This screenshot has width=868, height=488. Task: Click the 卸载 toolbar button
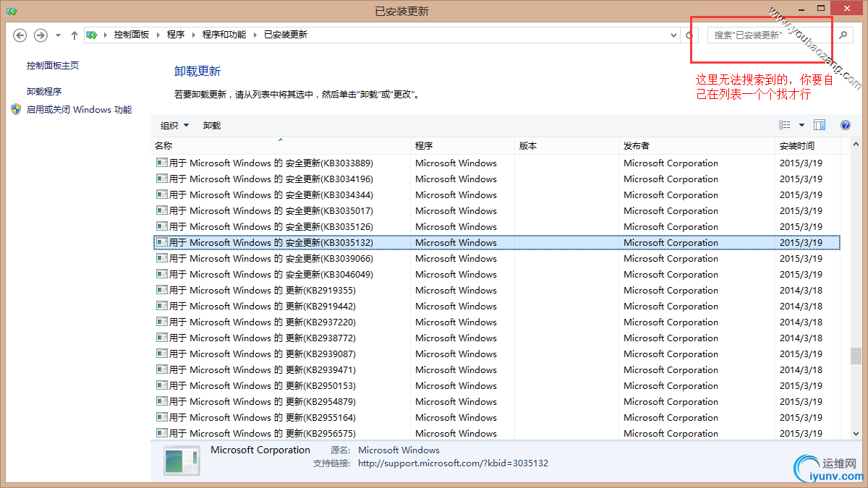[x=212, y=125]
